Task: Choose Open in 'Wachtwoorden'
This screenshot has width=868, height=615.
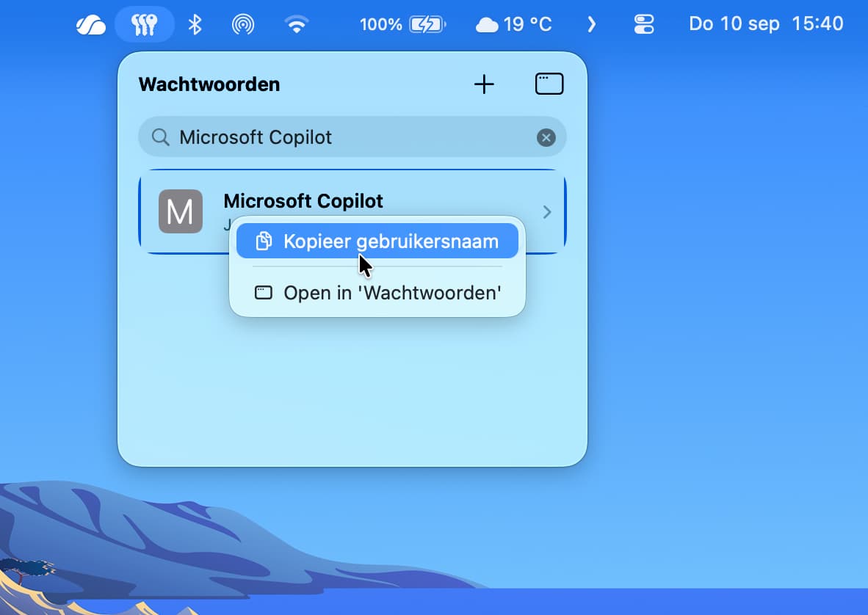Action: (377, 293)
